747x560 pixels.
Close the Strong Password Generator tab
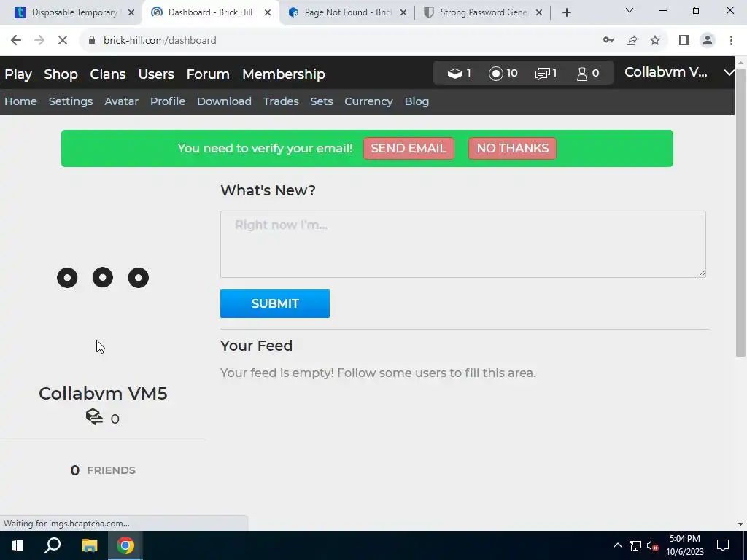(x=539, y=12)
